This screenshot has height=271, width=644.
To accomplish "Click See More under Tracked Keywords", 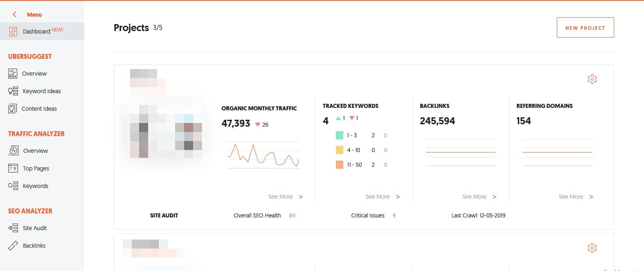I will pyautogui.click(x=378, y=197).
